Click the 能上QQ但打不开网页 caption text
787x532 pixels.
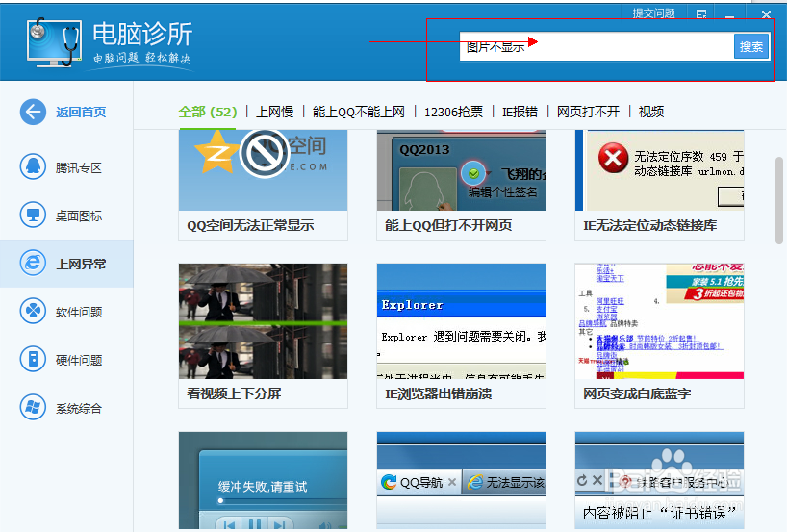pyautogui.click(x=448, y=225)
